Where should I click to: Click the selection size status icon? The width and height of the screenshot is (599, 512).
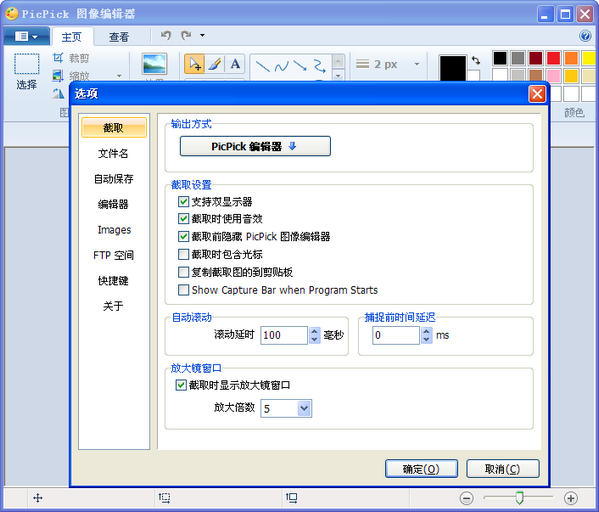pos(164,497)
